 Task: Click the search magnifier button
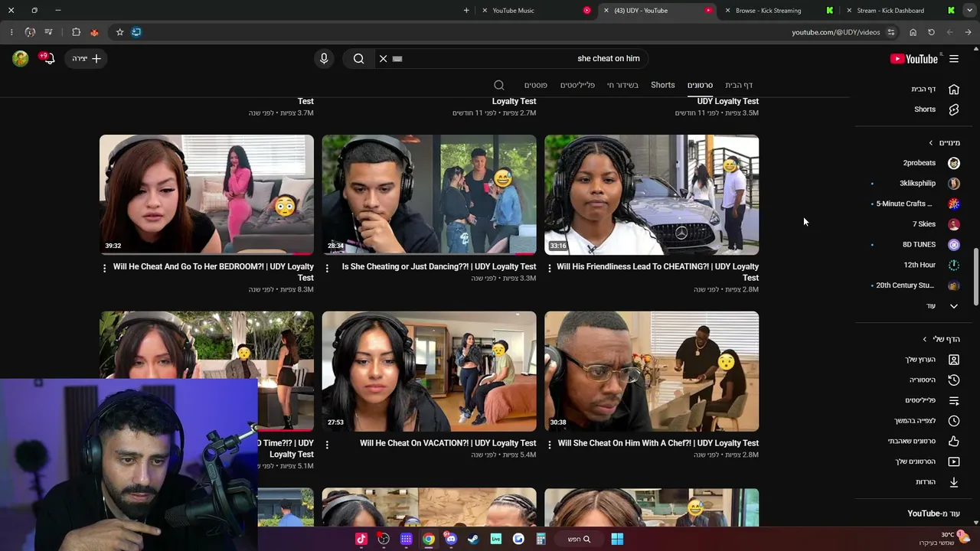358,59
